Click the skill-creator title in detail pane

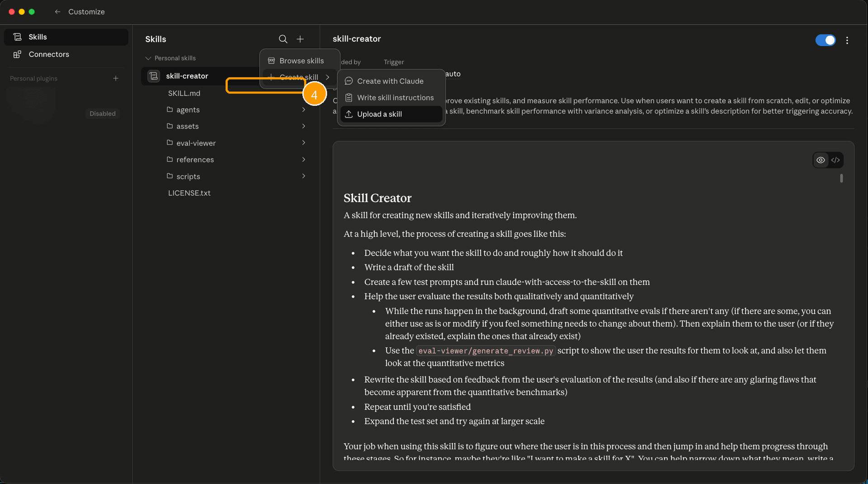[357, 39]
